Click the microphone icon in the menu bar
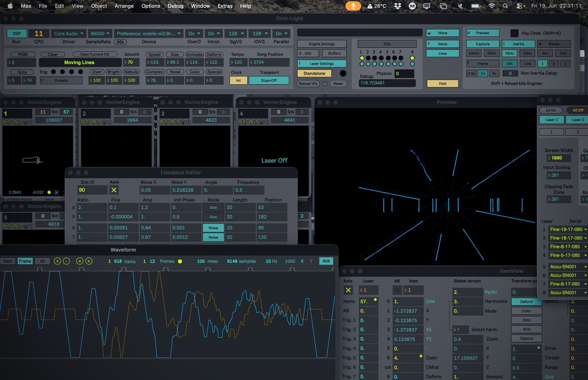 353,6
